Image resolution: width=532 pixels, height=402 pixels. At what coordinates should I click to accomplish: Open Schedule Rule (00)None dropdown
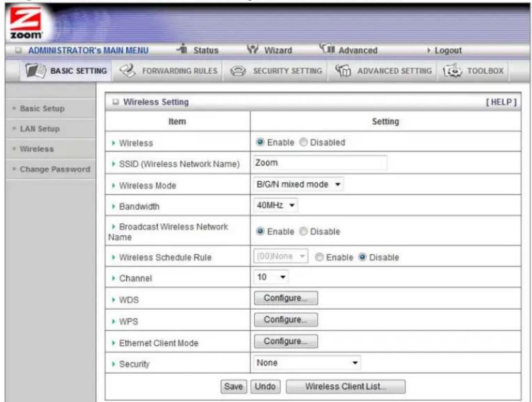point(280,256)
